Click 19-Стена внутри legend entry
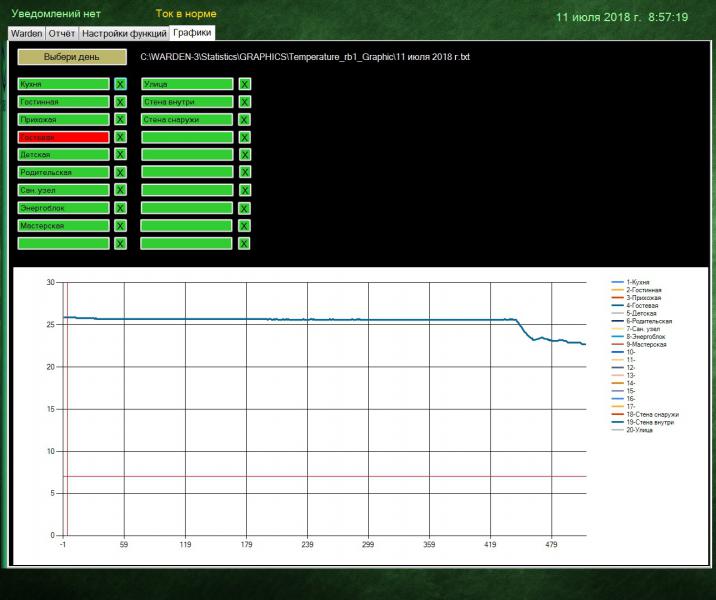 coord(649,422)
